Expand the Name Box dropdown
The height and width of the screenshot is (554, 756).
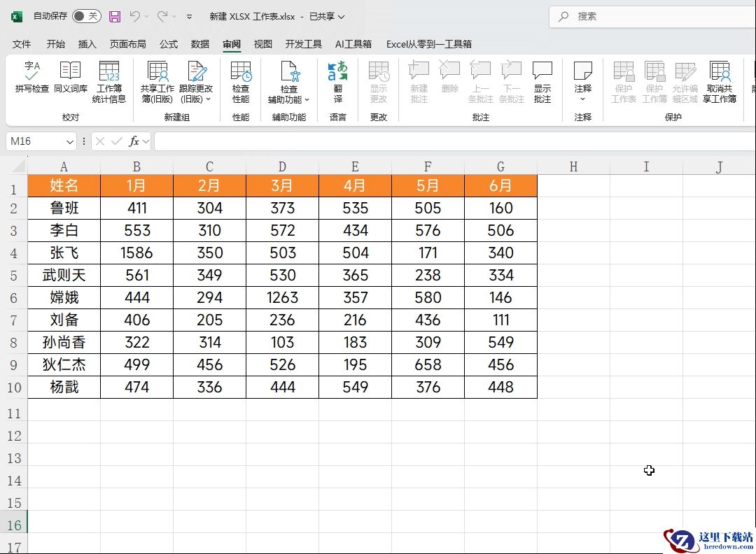pyautogui.click(x=69, y=141)
